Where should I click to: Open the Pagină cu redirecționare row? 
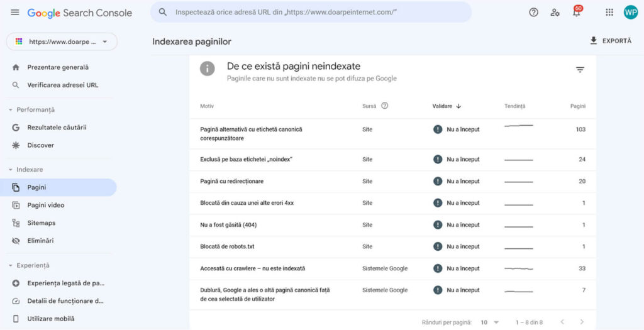(392, 182)
